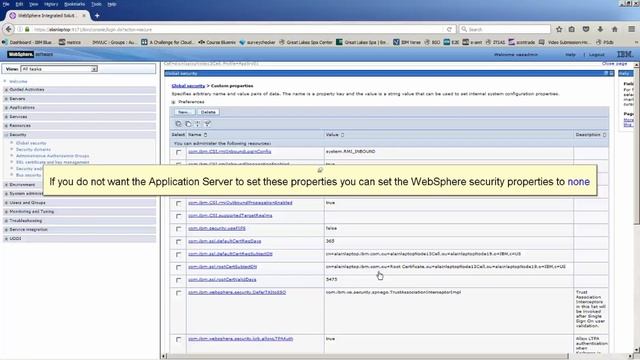Click in the browser Search field
The height and width of the screenshot is (360, 640).
[x=505, y=29]
